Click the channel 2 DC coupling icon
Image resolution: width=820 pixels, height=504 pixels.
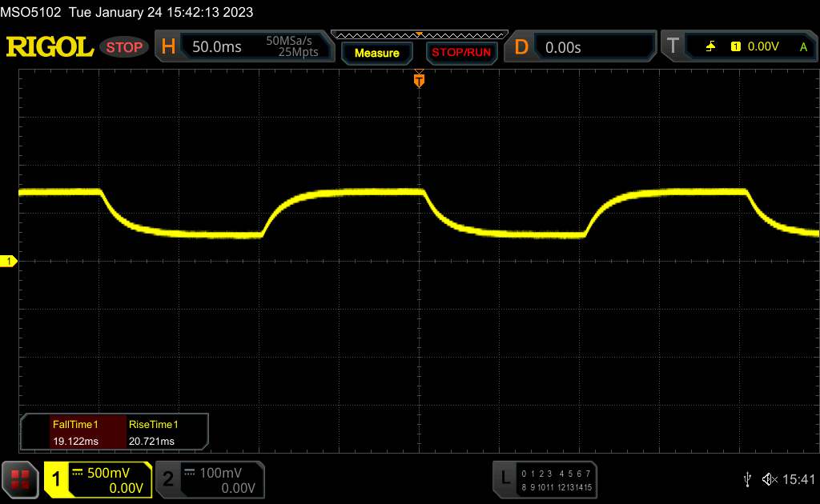189,472
